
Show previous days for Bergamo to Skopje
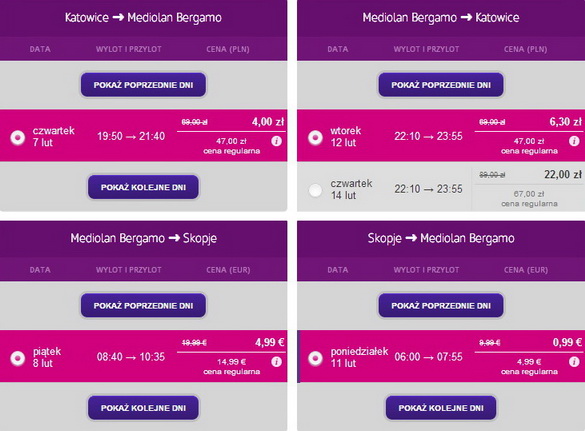point(143,305)
